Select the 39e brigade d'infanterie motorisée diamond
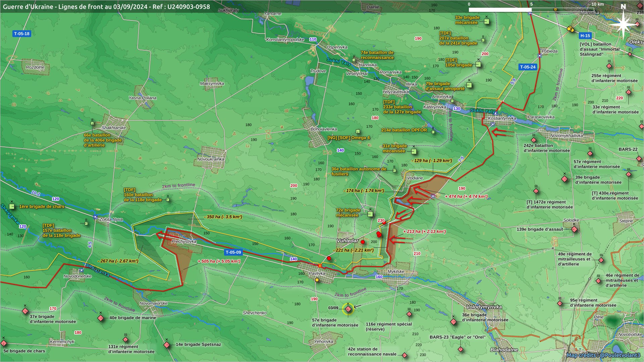 tap(565, 179)
